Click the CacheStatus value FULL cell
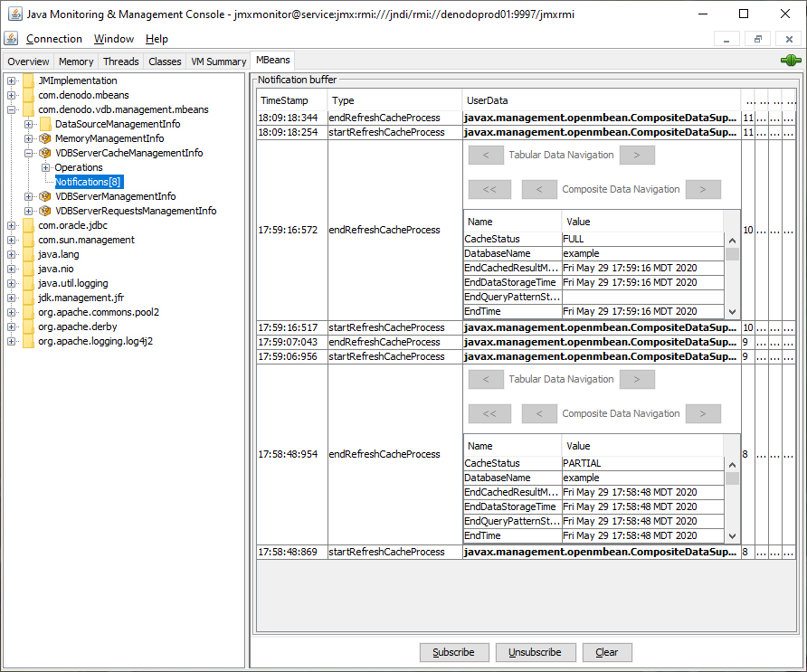Image resolution: width=807 pixels, height=672 pixels. click(643, 239)
